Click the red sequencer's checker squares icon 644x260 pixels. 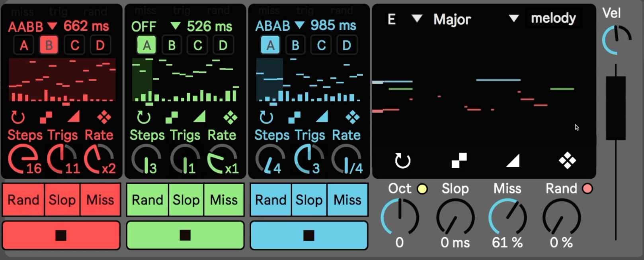click(46, 117)
